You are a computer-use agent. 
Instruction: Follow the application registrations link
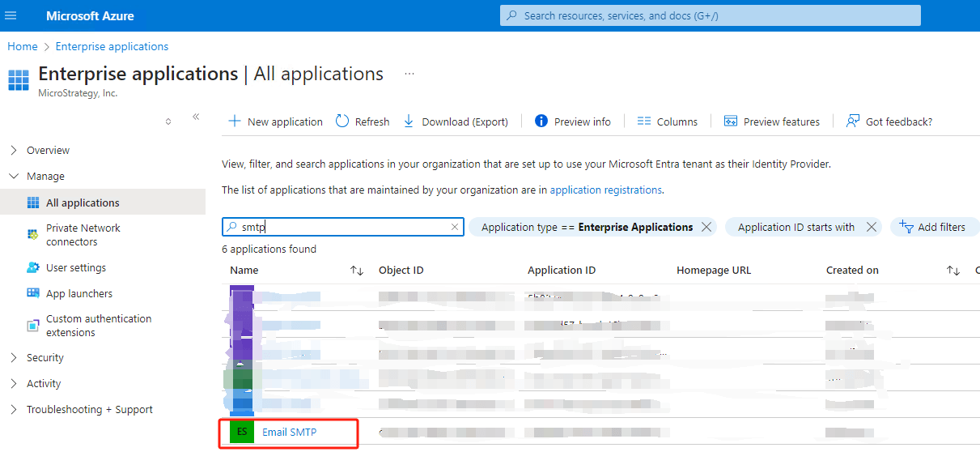pyautogui.click(x=605, y=190)
